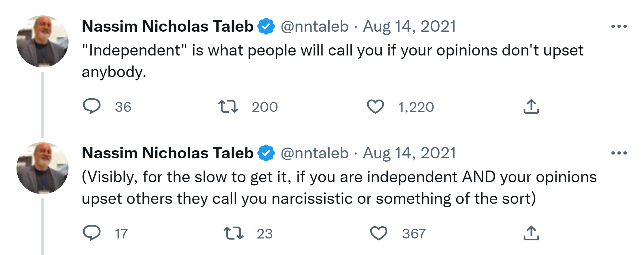Open profile picture on second tweet
Viewport: 644px width, 255px height.
point(43,168)
